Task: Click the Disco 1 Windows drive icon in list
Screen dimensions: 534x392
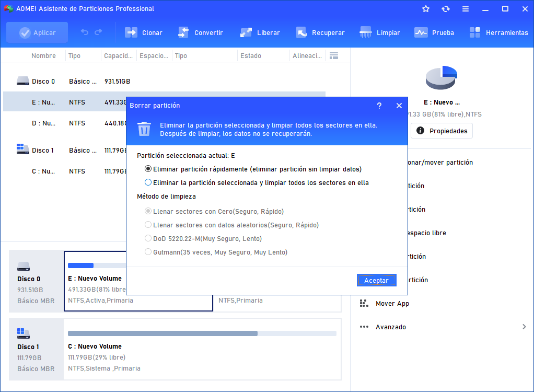Action: (x=23, y=149)
